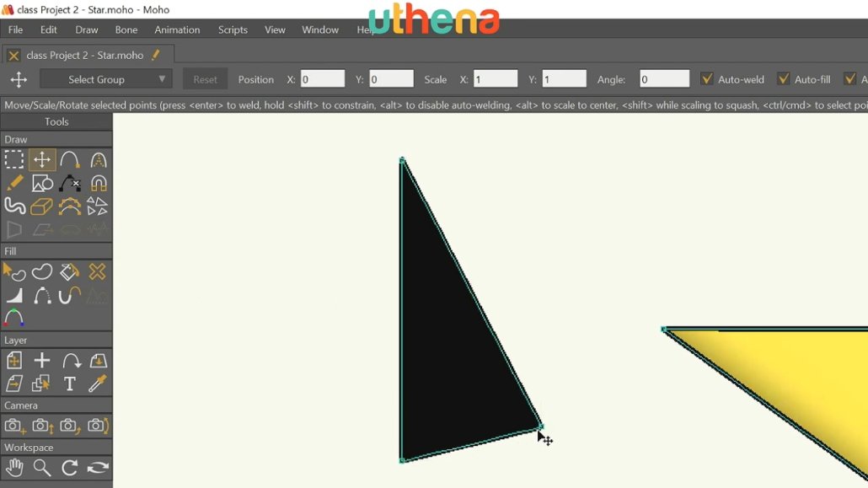Select the Delete Shape X tool
This screenshot has width=868, height=488.
pos(98,272)
